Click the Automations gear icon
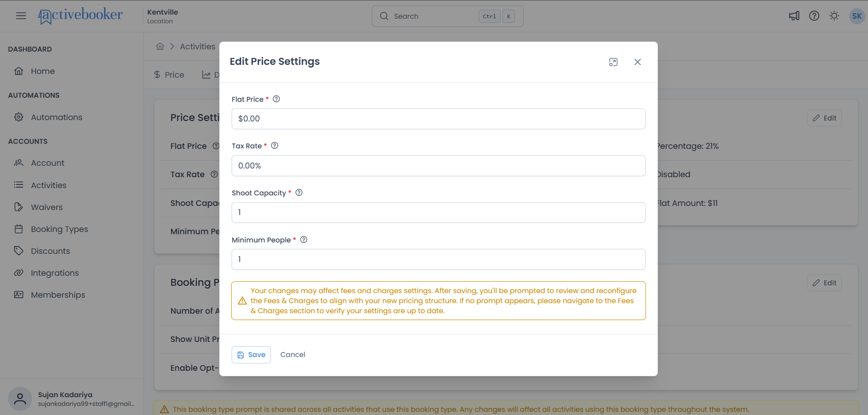868x415 pixels. click(x=19, y=117)
